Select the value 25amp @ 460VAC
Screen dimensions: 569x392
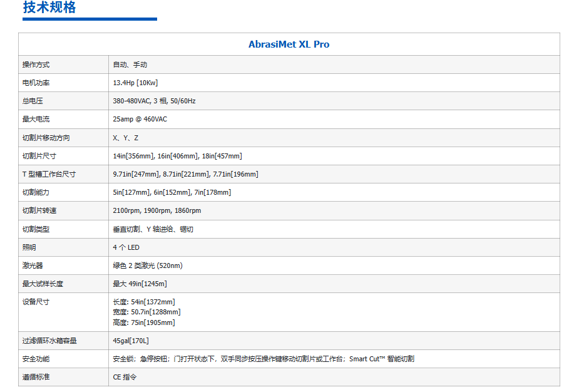tap(140, 119)
